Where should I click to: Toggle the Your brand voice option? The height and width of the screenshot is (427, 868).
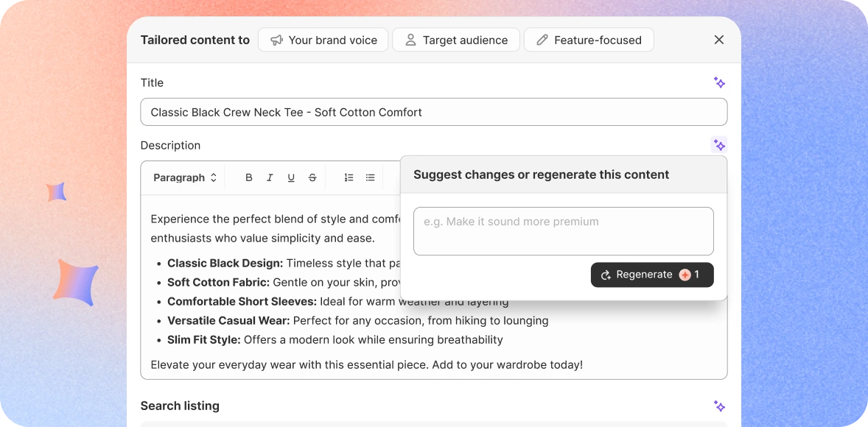pos(323,40)
